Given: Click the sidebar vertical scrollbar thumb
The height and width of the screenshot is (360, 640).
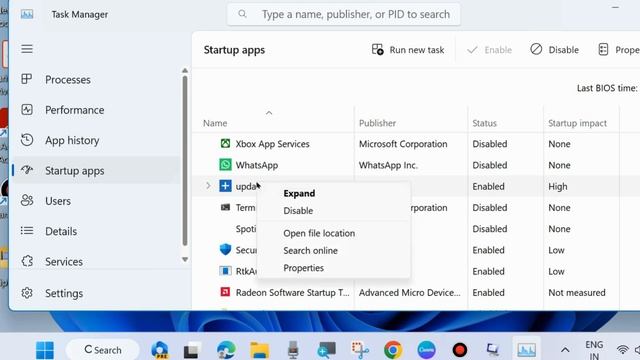Looking at the screenshot, I should [x=185, y=161].
